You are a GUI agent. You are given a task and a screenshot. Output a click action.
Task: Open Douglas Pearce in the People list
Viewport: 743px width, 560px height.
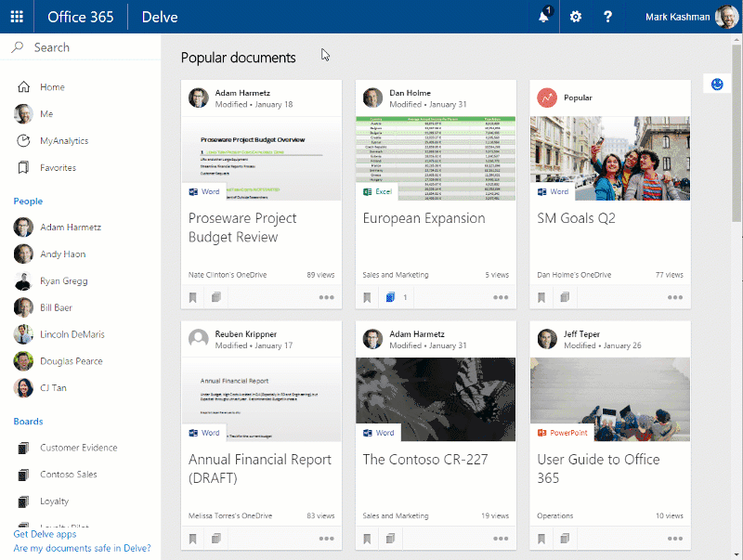click(72, 361)
